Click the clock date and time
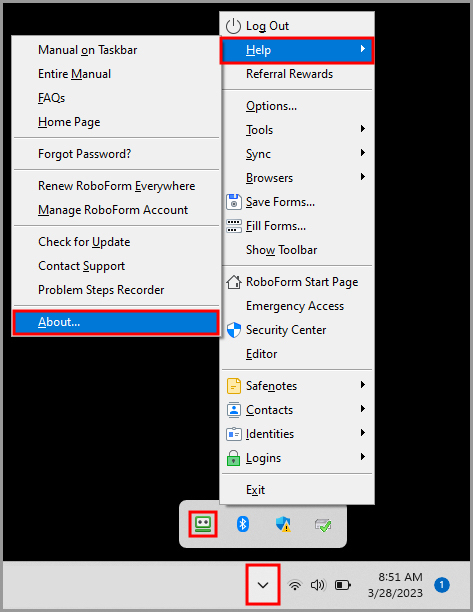 395,585
